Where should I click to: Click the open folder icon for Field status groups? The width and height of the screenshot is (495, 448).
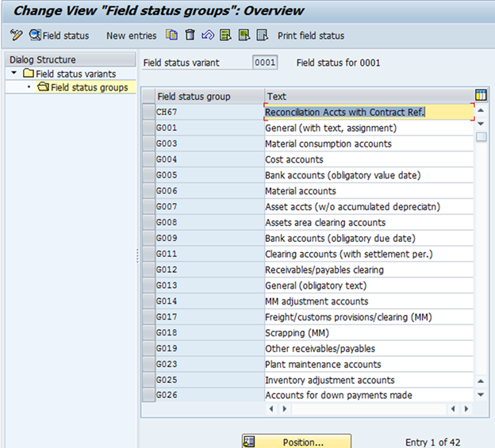[44, 86]
